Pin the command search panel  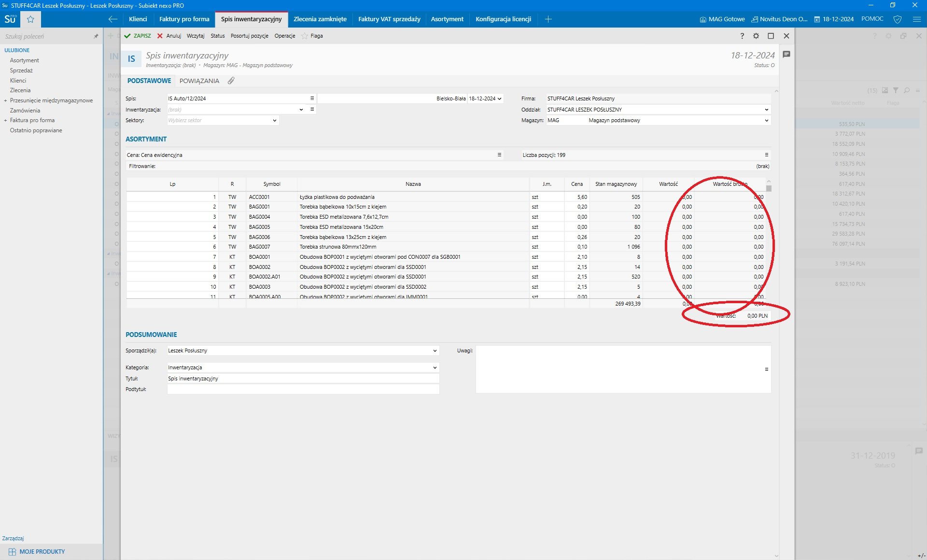click(96, 36)
